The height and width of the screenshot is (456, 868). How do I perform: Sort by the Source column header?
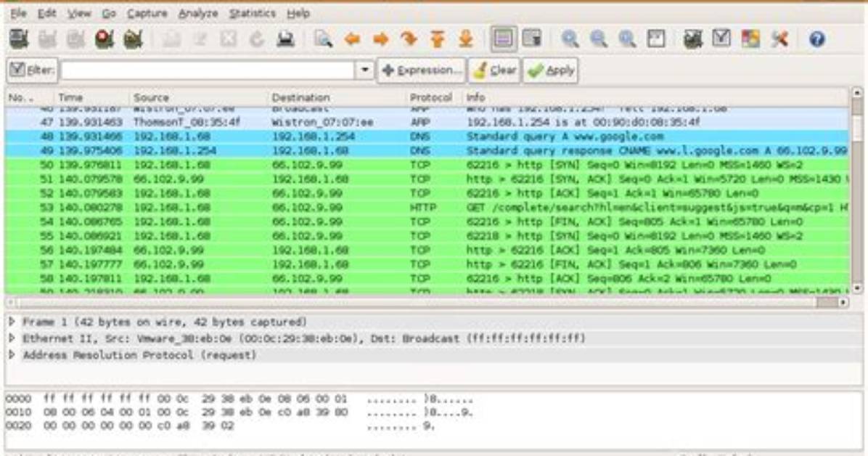click(198, 97)
